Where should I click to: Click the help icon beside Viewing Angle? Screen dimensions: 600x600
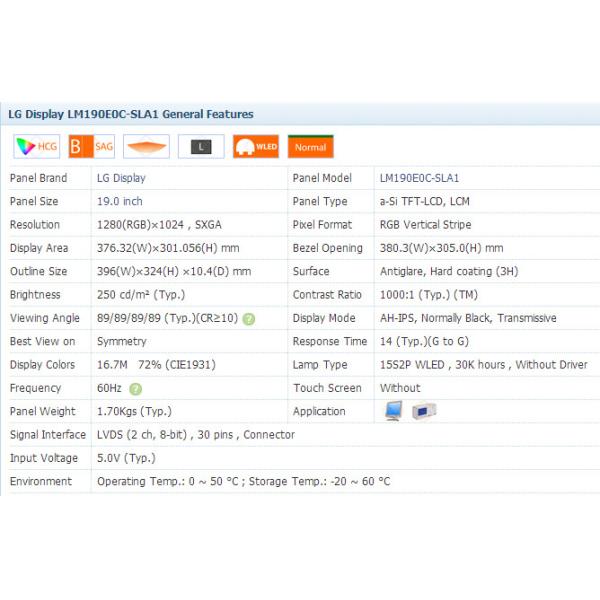[x=249, y=319]
